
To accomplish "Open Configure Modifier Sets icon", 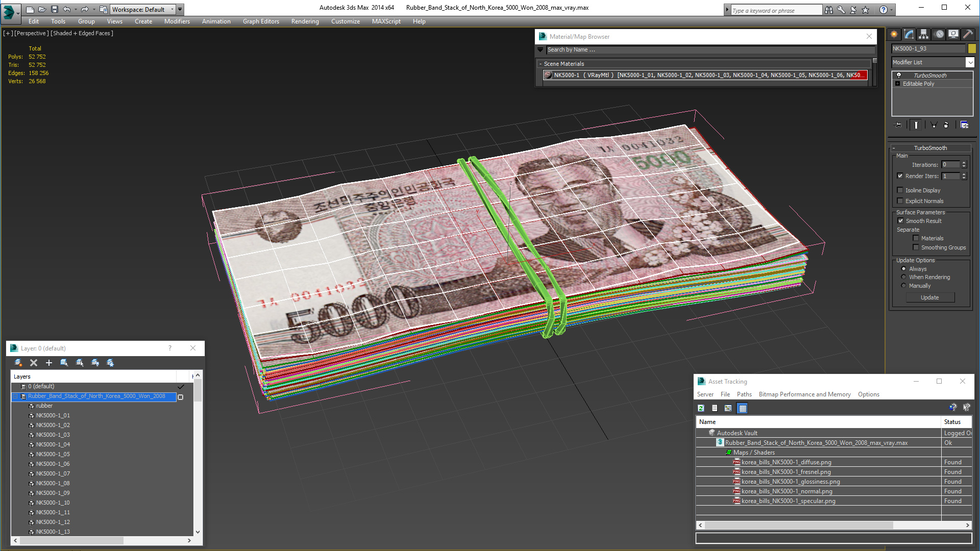I will pyautogui.click(x=964, y=124).
